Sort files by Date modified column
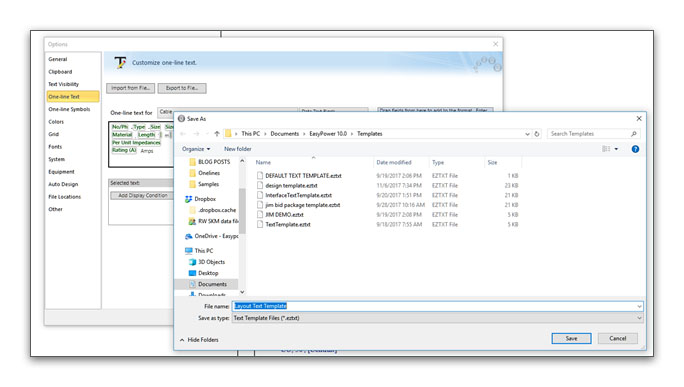Screen dimensions: 684x387 [393, 163]
